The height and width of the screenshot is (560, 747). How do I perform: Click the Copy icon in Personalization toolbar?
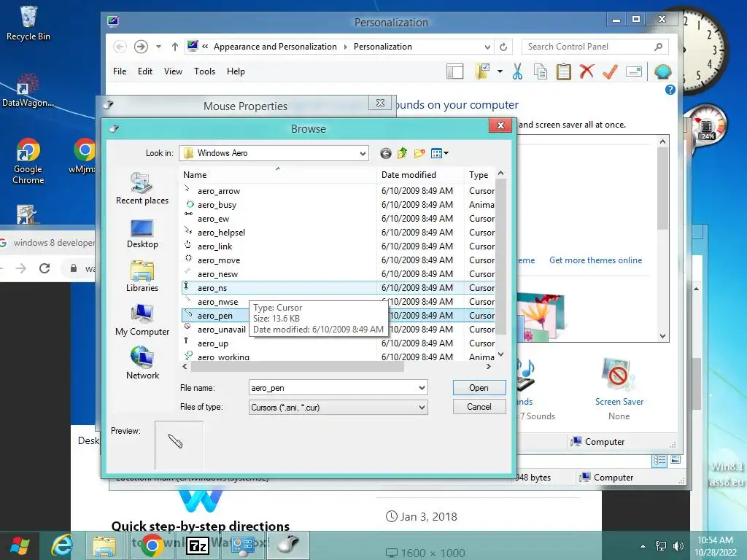(x=541, y=71)
